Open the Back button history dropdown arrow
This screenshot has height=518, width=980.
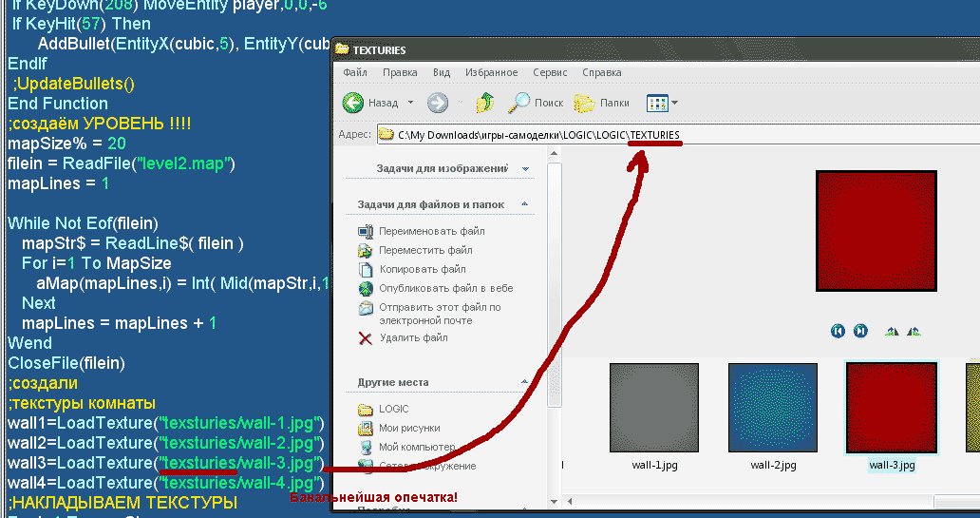(x=410, y=103)
